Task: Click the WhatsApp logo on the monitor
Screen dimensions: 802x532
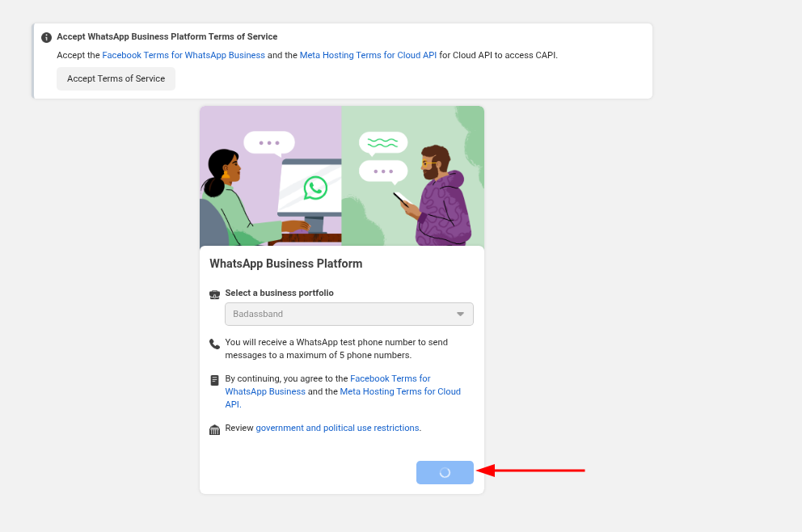Action: coord(314,188)
